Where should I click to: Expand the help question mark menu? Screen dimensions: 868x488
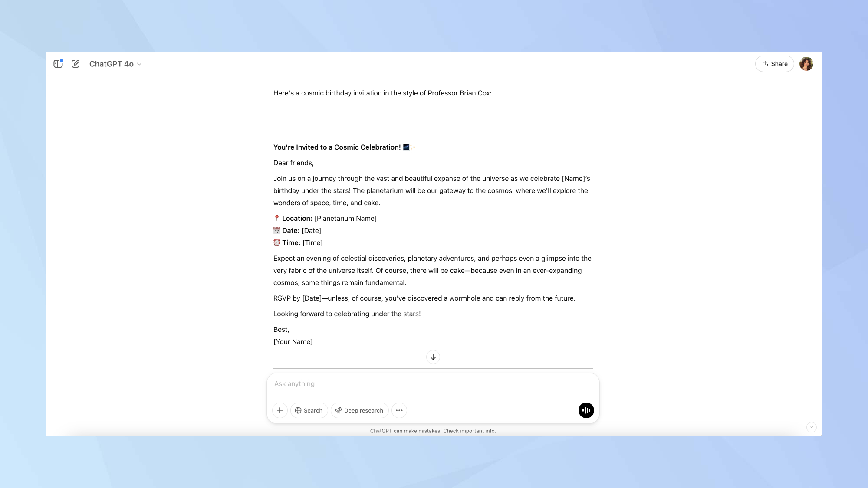tap(812, 427)
